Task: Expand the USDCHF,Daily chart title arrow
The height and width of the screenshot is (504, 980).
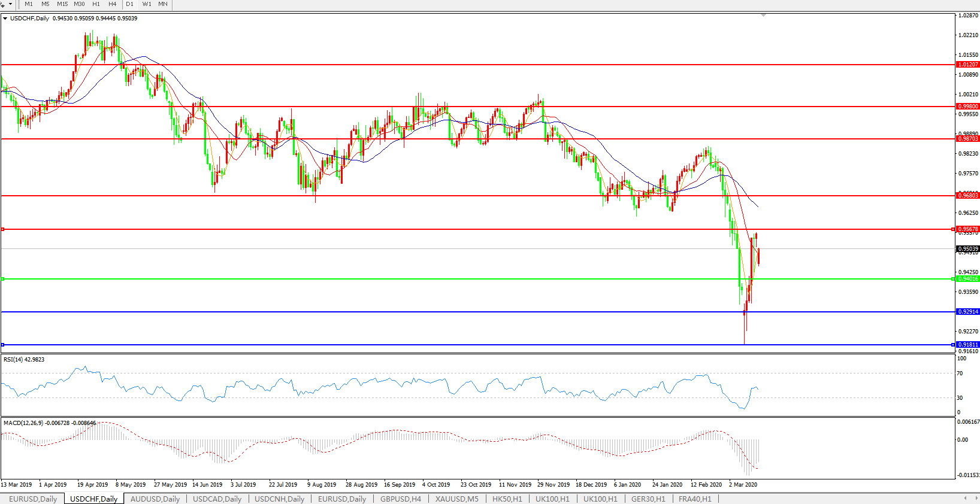Action: [5, 19]
